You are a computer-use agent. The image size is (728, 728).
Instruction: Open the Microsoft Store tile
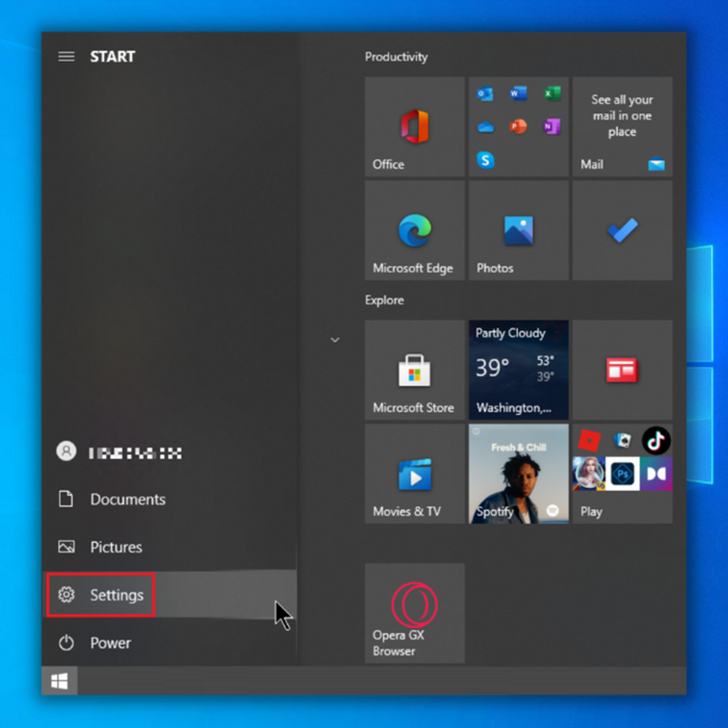point(414,370)
